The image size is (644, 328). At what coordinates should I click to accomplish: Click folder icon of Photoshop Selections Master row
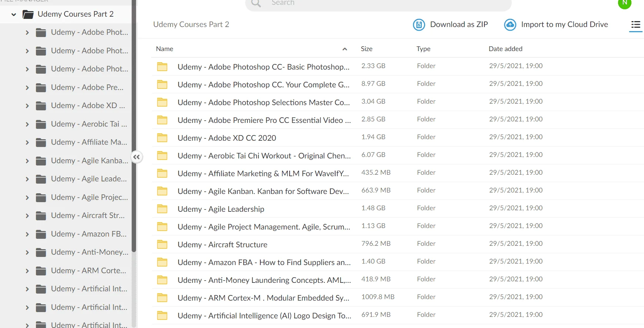tap(162, 102)
